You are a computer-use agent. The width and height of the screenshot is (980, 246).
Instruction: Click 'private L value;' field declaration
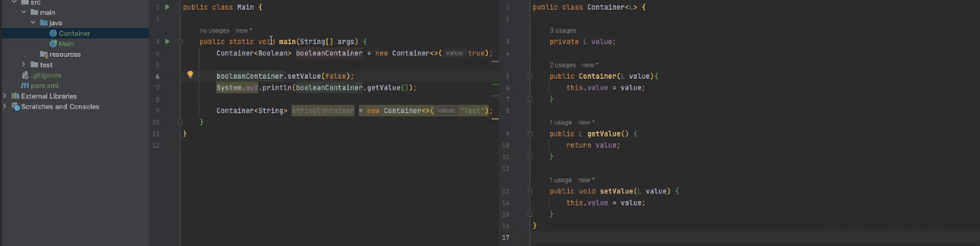pos(582,42)
